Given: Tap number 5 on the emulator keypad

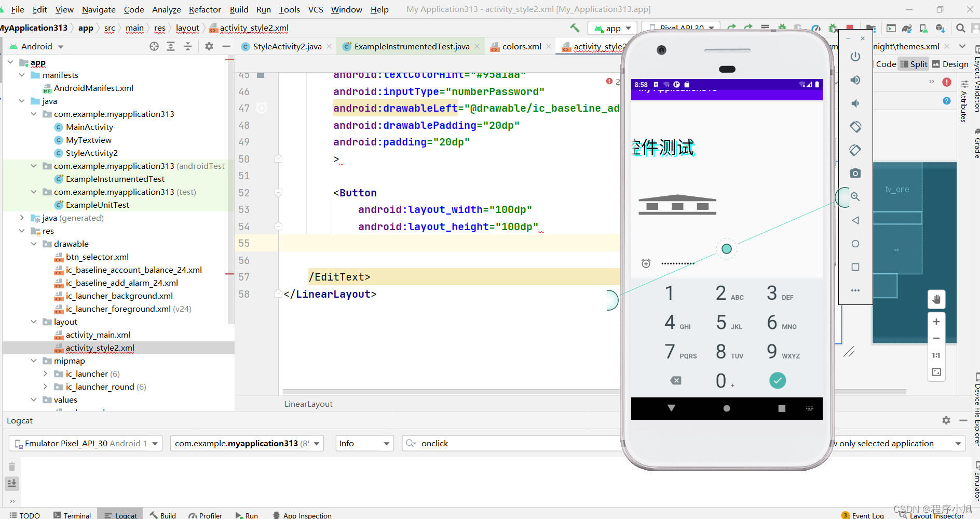Looking at the screenshot, I should (728, 323).
